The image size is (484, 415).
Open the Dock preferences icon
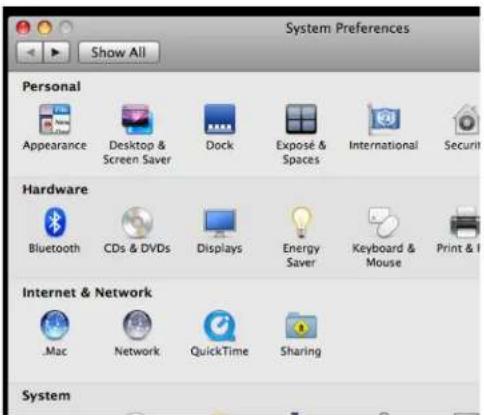(219, 119)
